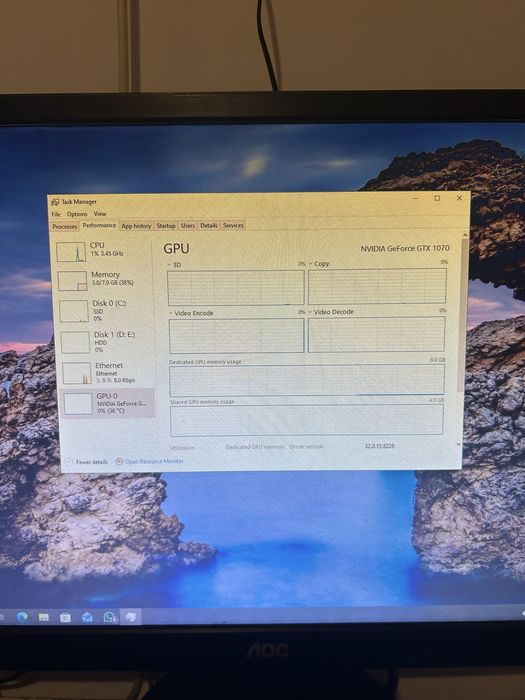Viewport: 525px width, 700px height.
Task: Expand the Copy engine dropdown
Action: pos(319,264)
